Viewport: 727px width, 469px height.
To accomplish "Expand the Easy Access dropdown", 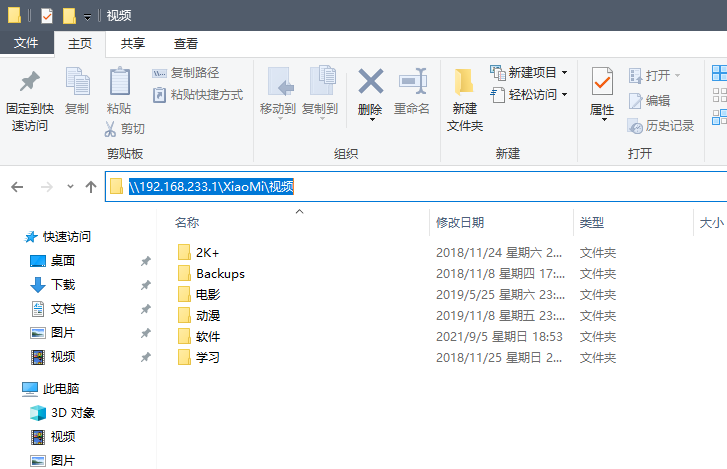I will [564, 95].
